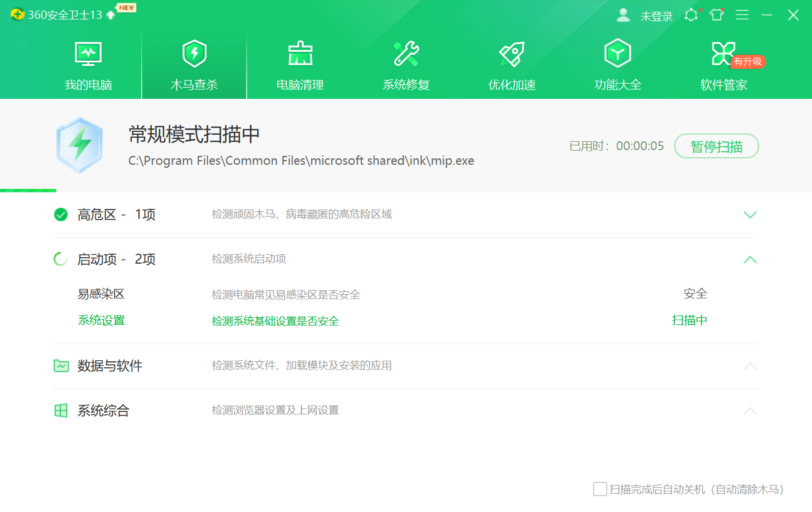Image resolution: width=812 pixels, height=512 pixels.
Task: Click the upgrade arrow beside 360安全卫士13
Action: (111, 15)
